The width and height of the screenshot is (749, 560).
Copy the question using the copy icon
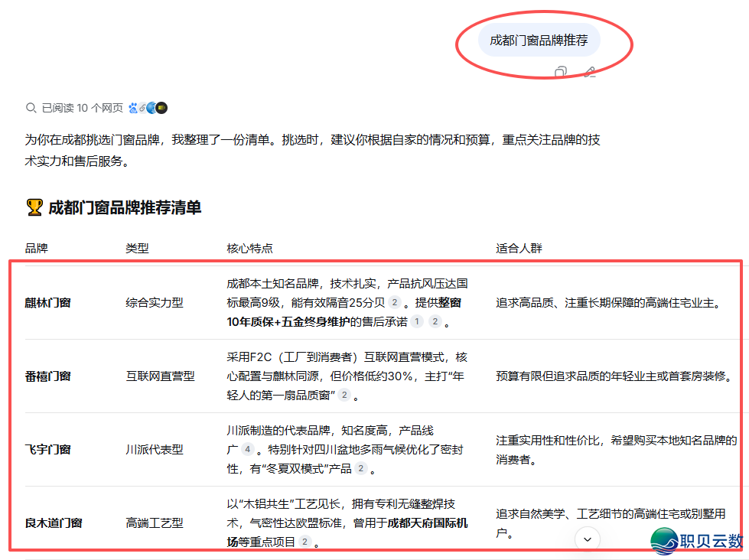561,73
